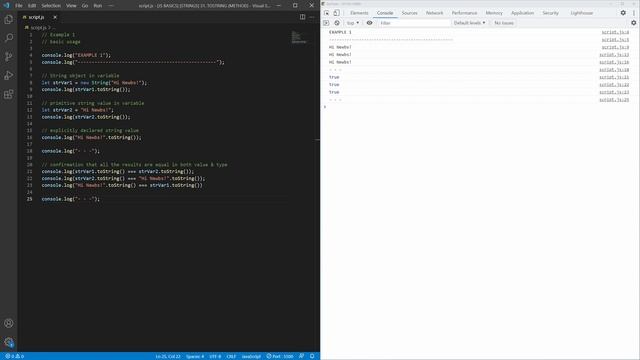
Task: Click the editor minimap preview
Action: [x=298, y=38]
